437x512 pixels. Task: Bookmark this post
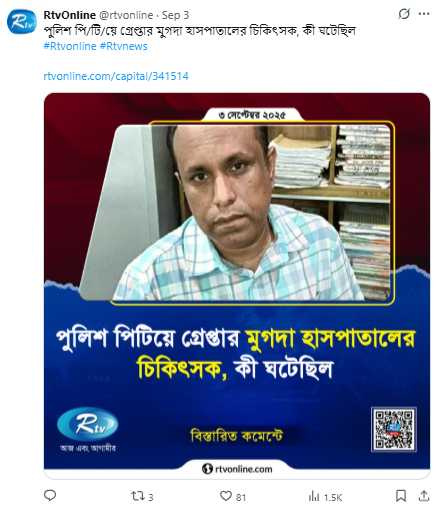pos(401,496)
